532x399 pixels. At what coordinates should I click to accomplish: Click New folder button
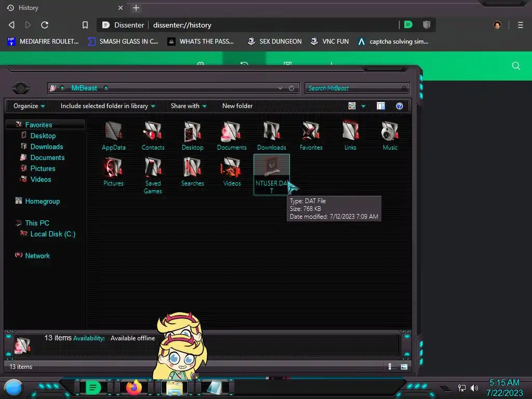pyautogui.click(x=237, y=106)
